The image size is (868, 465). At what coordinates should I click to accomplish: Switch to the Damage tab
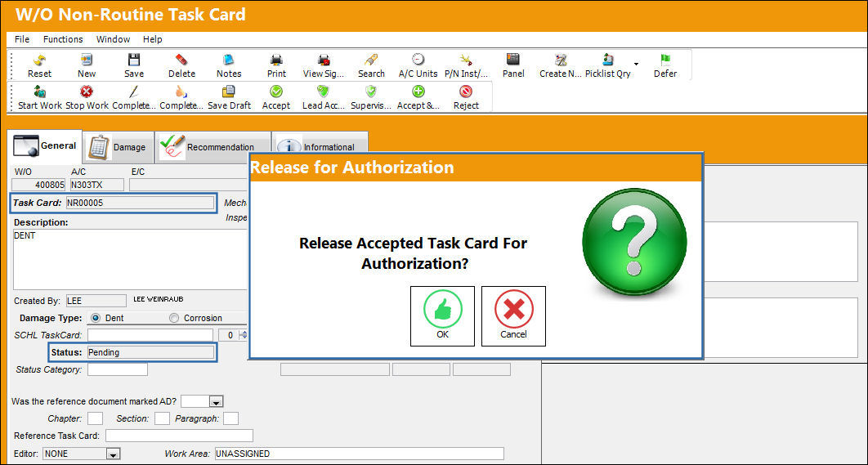[118, 147]
